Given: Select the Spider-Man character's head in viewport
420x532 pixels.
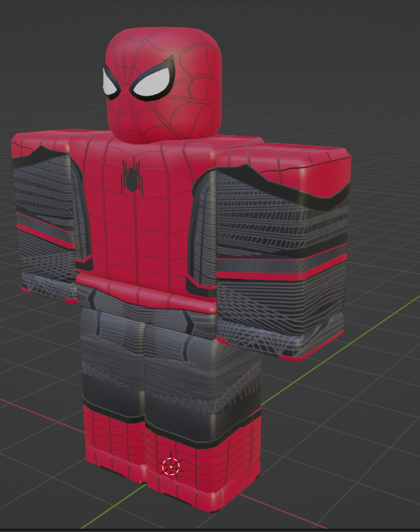Looking at the screenshot, I should coord(163,85).
